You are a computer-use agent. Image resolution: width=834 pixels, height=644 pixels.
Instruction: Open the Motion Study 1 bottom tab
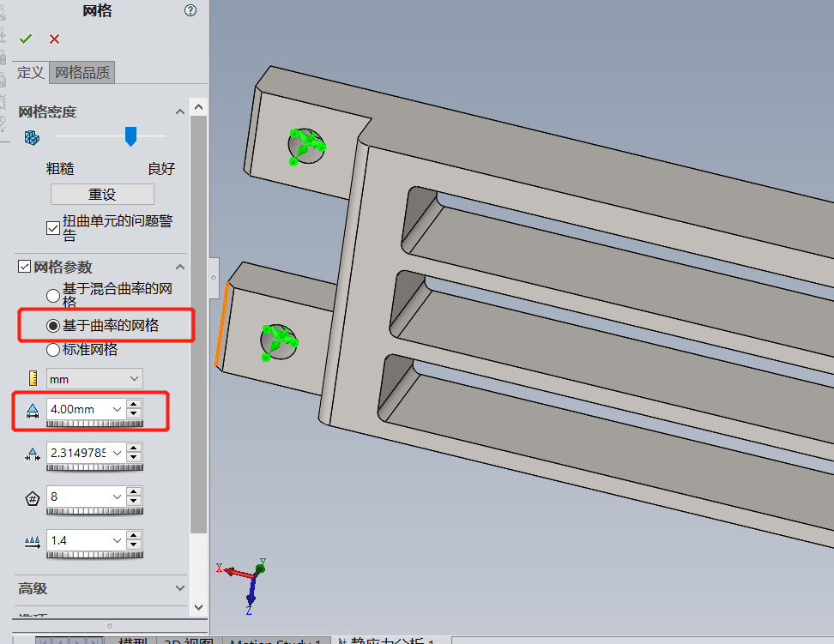[276, 641]
